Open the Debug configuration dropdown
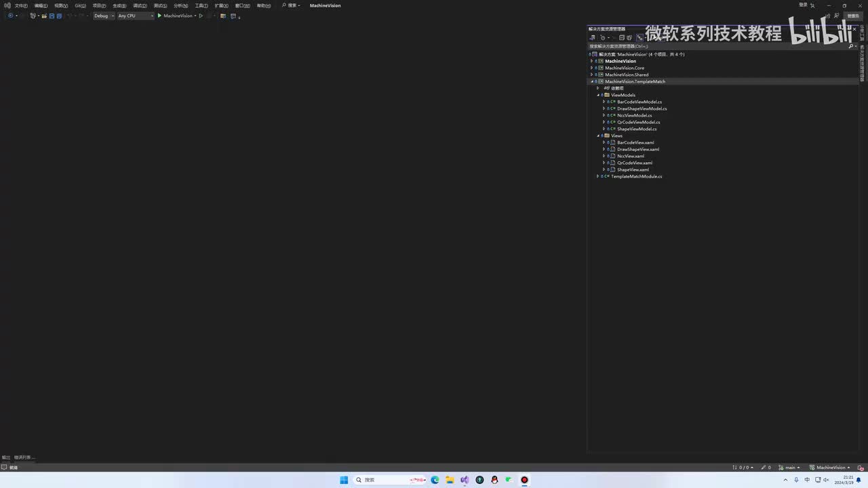 tap(104, 16)
